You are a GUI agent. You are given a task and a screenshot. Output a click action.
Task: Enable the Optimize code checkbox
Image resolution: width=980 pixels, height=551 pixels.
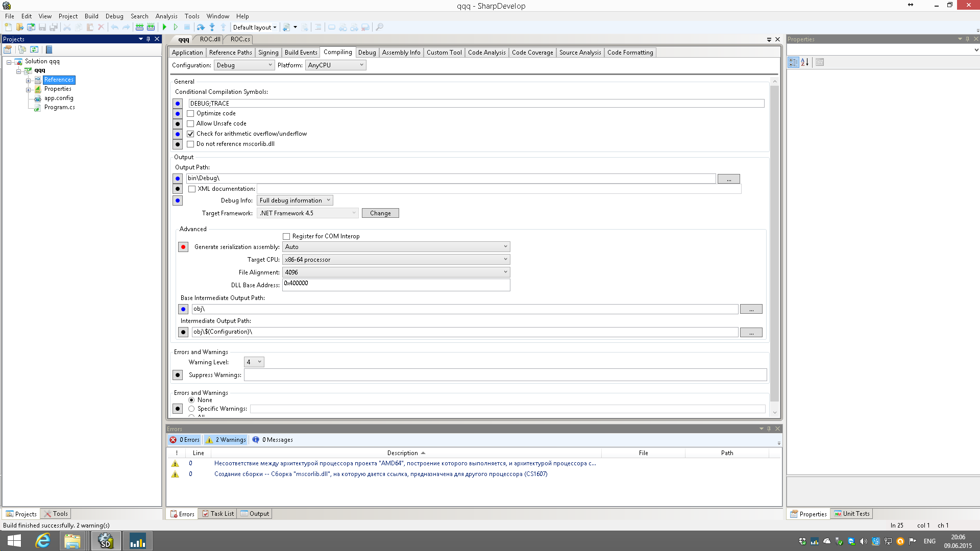pos(190,114)
